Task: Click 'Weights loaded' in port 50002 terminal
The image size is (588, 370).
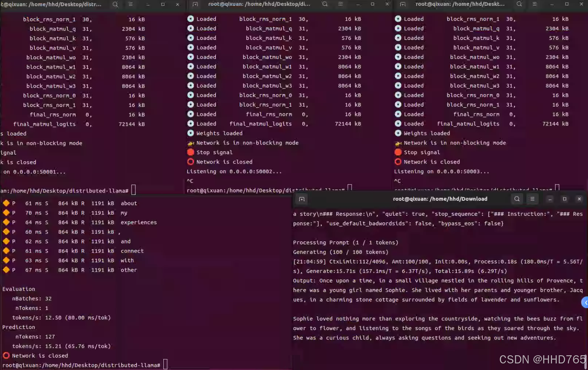Action: click(x=219, y=133)
